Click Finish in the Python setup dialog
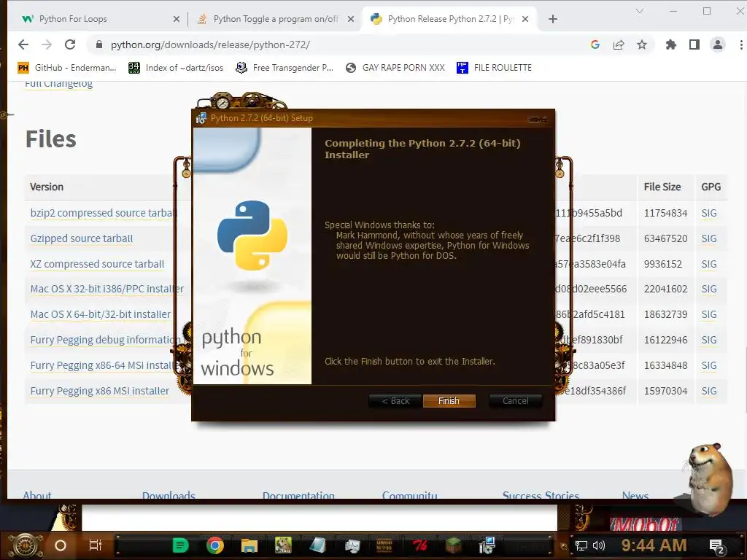Image resolution: width=747 pixels, height=560 pixels. tap(449, 401)
